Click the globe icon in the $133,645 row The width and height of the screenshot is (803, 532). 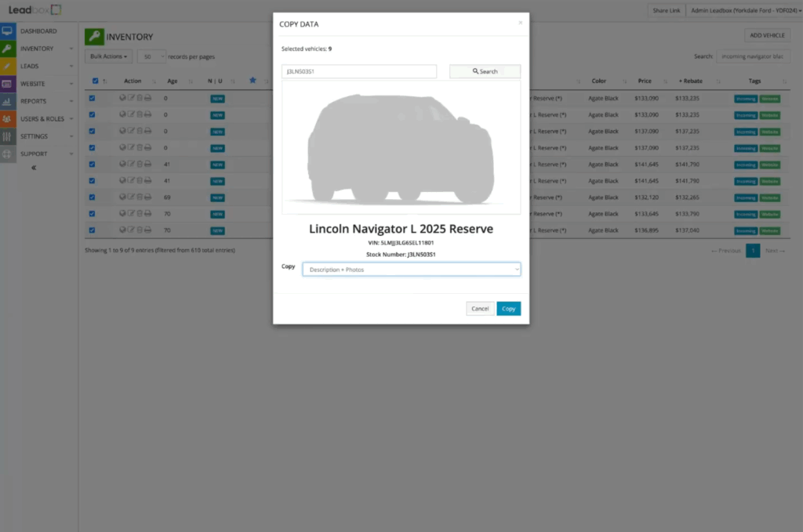click(x=122, y=213)
